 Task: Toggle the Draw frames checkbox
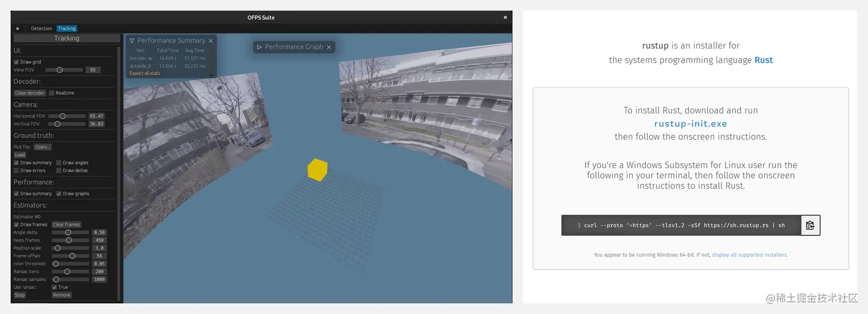click(x=16, y=225)
